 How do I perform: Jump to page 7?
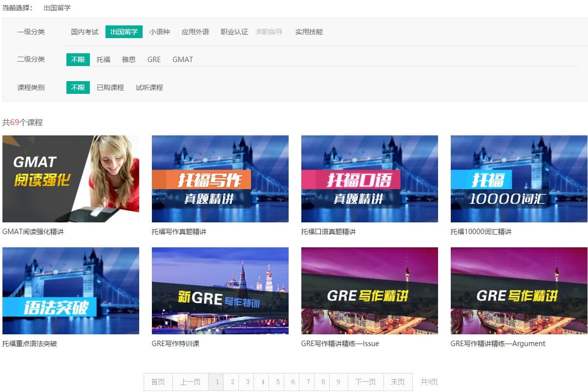point(308,382)
